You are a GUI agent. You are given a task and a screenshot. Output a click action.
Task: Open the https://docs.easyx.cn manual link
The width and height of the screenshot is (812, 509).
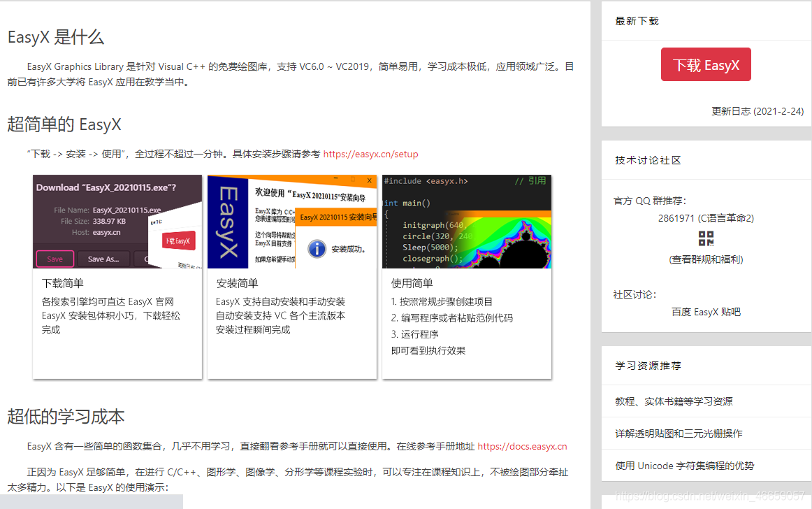click(x=522, y=446)
